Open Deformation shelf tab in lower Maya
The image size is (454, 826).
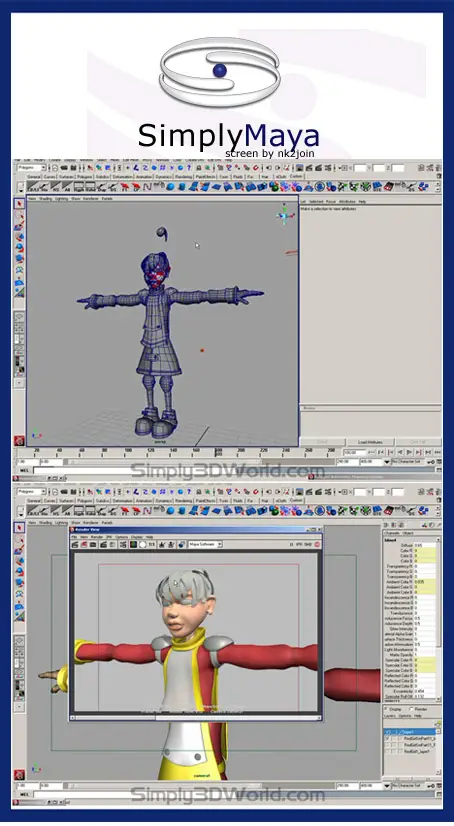(x=122, y=500)
